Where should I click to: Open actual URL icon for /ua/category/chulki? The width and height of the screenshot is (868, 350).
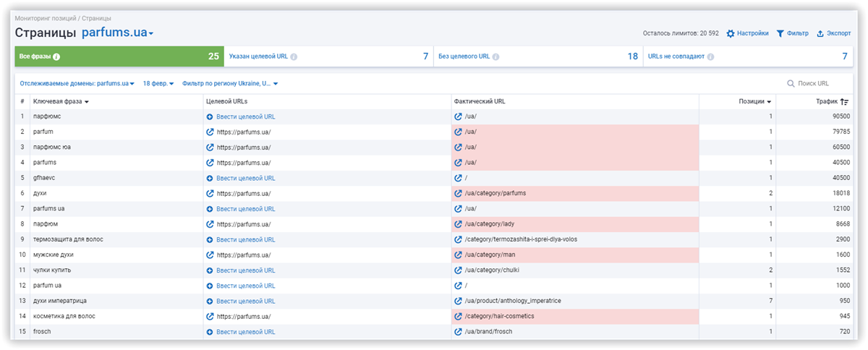(x=458, y=270)
